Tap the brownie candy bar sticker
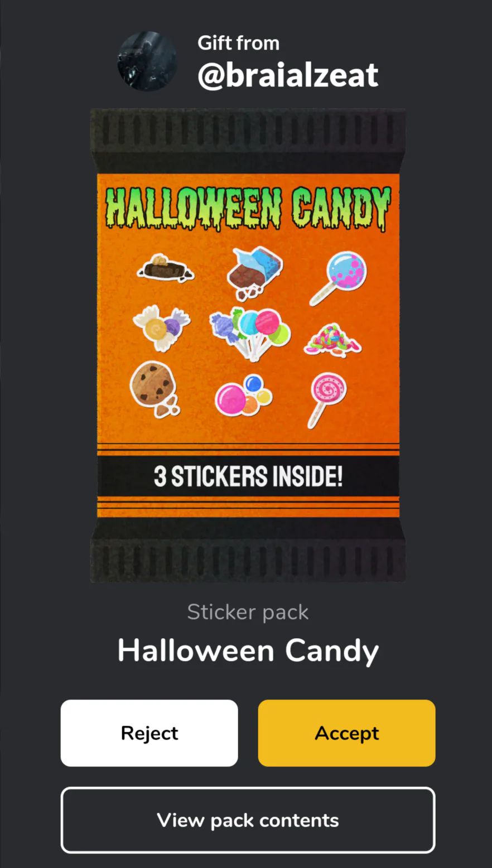Image resolution: width=492 pixels, height=868 pixels. [166, 269]
